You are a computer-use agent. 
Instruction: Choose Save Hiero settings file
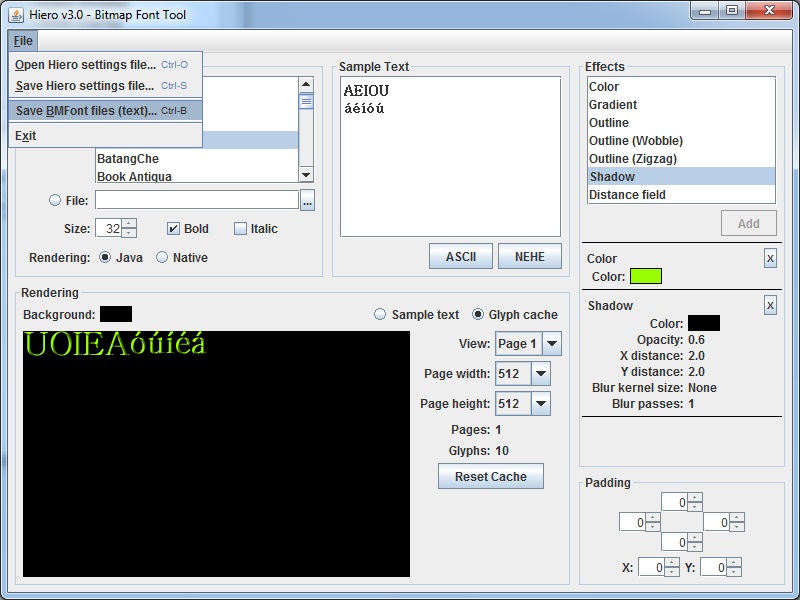coord(106,86)
